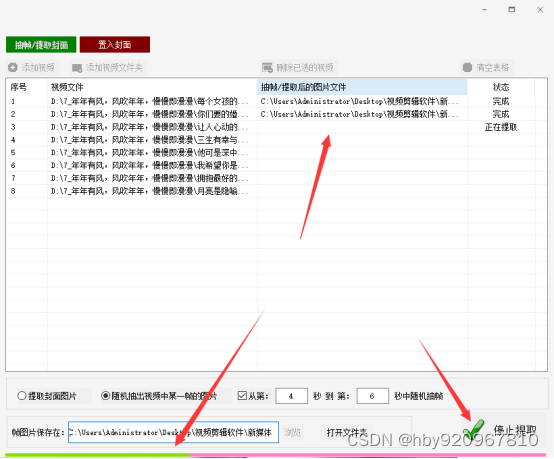Select the 随机抽出视频中某一帧 radio option
The image size is (554, 459).
coord(105,396)
